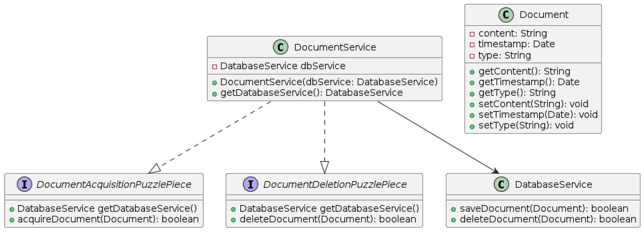Click the DocumentService class C icon

coord(280,47)
